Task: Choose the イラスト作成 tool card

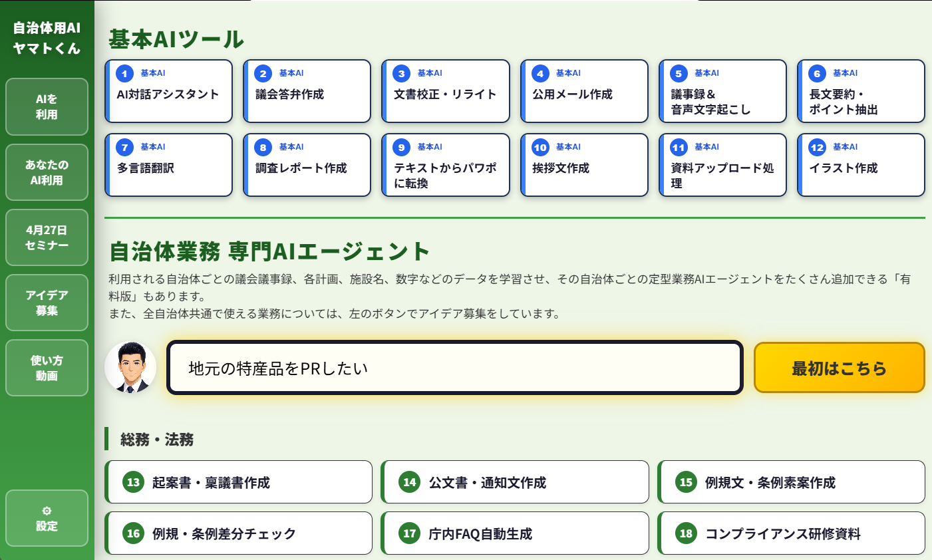Action: (x=860, y=166)
